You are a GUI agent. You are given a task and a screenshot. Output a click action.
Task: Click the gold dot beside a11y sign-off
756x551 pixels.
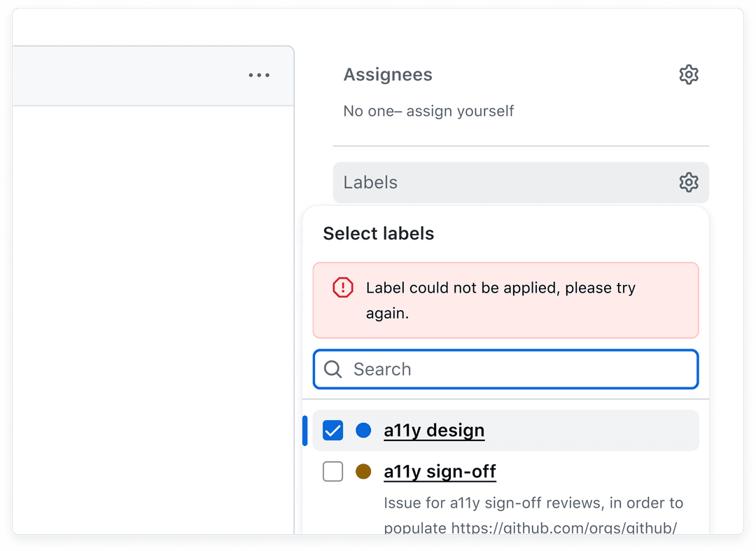(x=363, y=471)
